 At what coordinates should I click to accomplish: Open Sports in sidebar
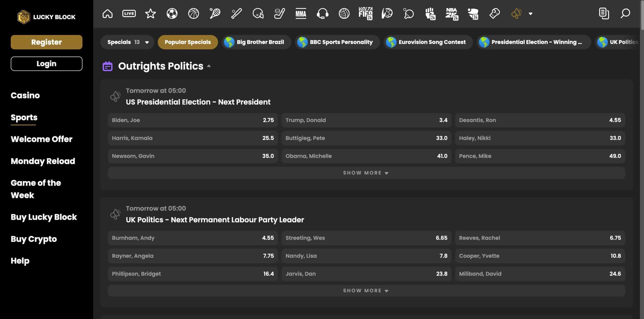pyautogui.click(x=24, y=118)
